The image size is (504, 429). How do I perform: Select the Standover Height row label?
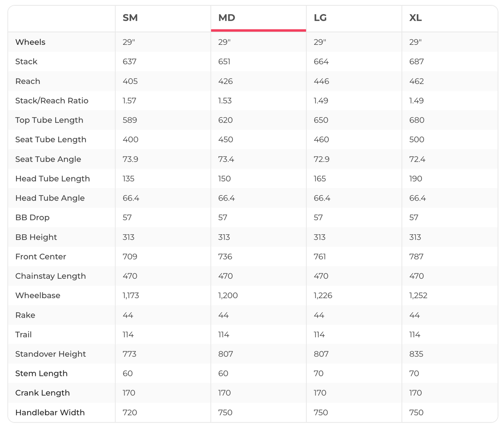51,354
